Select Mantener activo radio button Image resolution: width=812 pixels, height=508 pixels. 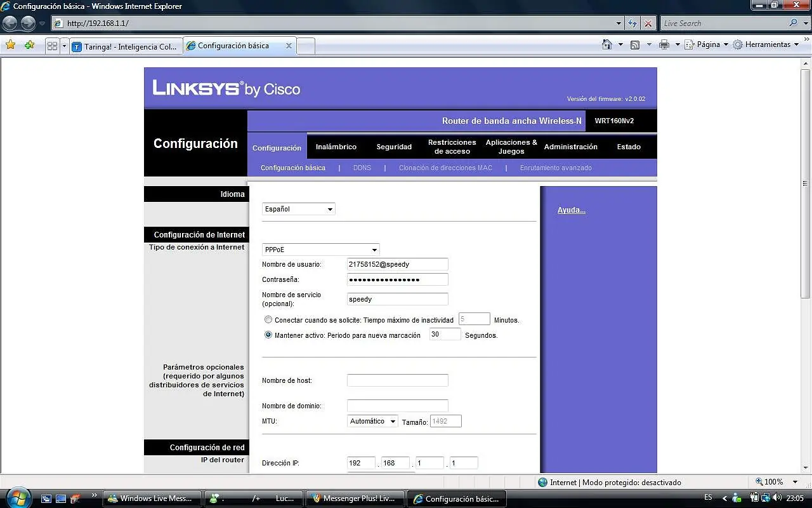point(268,335)
